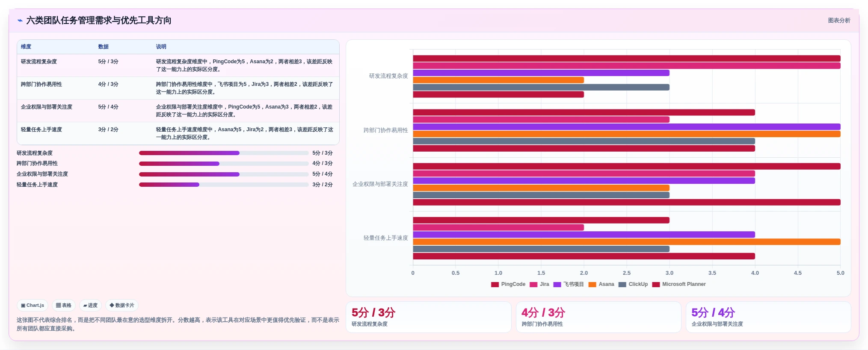868x350 pixels.
Task: Click the 2.5 x-axis tick label
Action: pyautogui.click(x=627, y=273)
